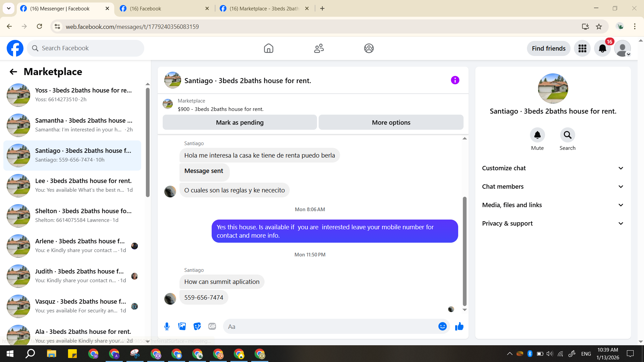Attach a photo using image icon

(182, 326)
